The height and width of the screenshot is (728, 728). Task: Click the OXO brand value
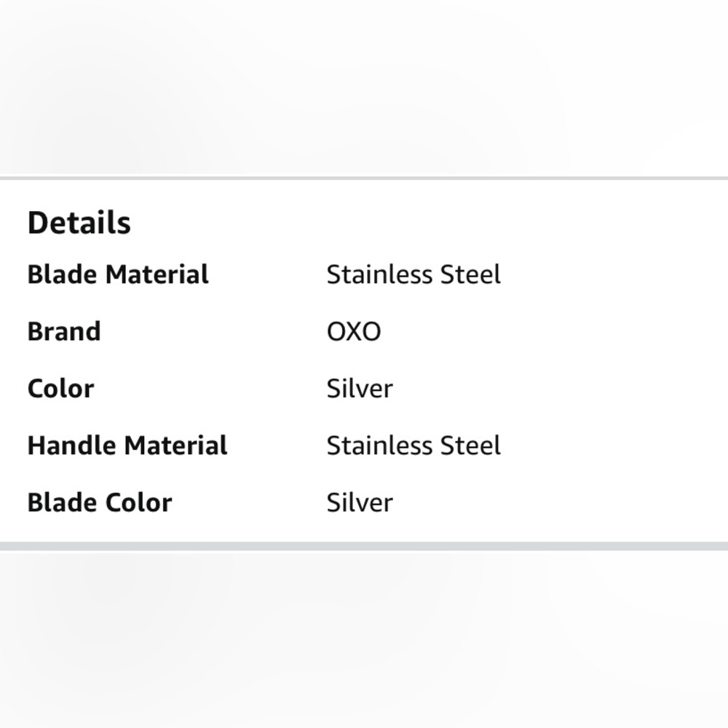(354, 331)
